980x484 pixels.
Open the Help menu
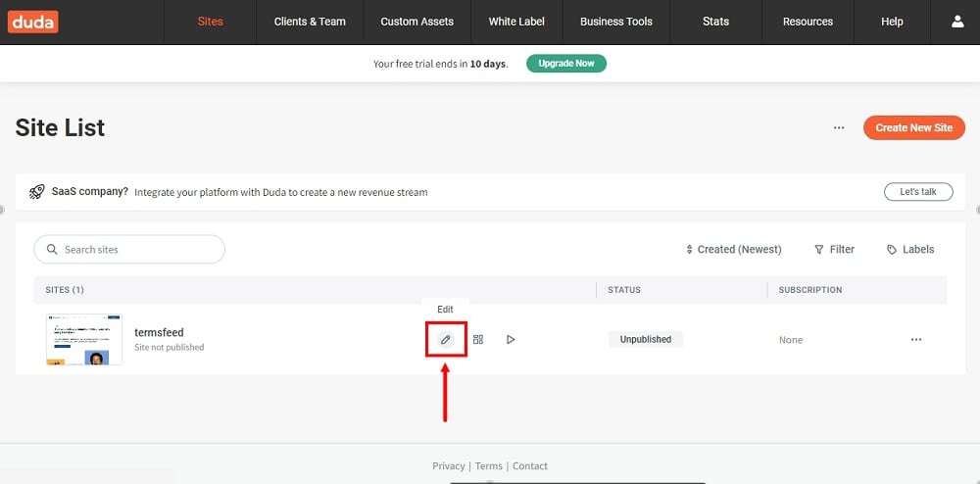click(892, 22)
